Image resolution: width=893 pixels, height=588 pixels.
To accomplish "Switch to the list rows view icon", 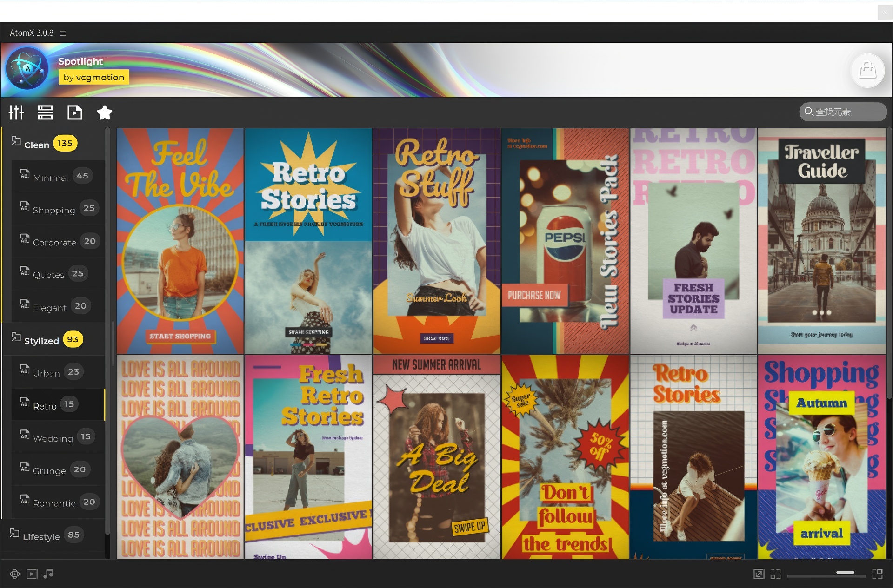I will (x=45, y=112).
